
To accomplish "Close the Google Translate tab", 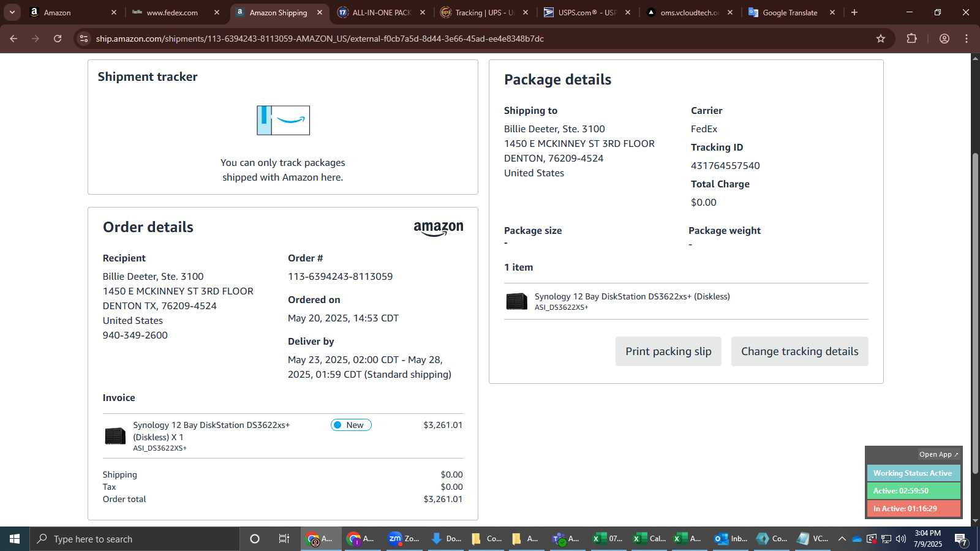I will click(x=832, y=12).
